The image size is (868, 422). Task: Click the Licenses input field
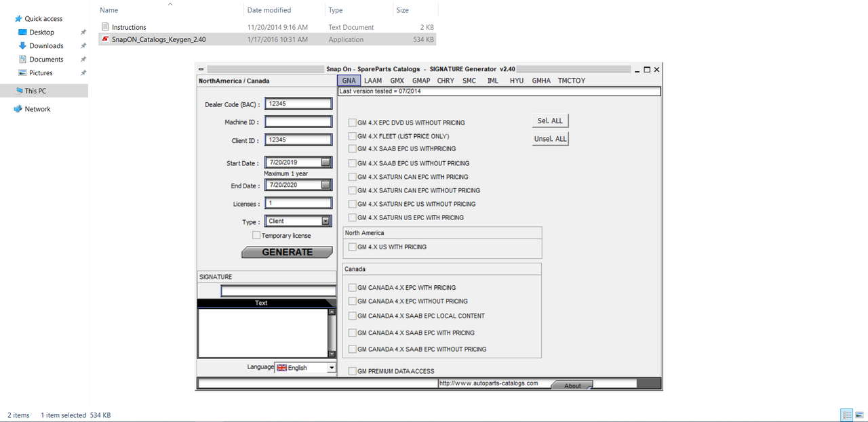[x=298, y=203]
